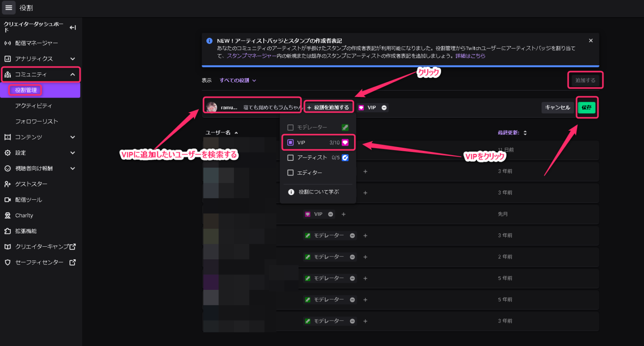Check the エディター role checkbox
644x346 pixels.
290,172
